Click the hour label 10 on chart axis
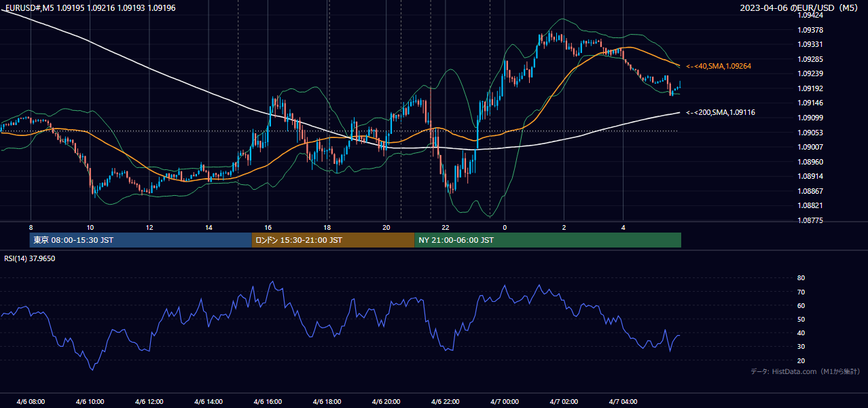This screenshot has height=408, width=868. pyautogui.click(x=90, y=227)
